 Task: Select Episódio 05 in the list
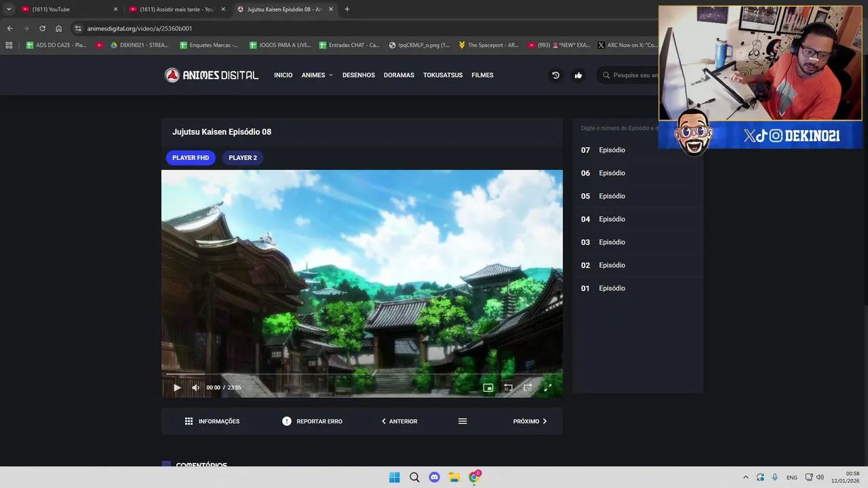pos(637,196)
